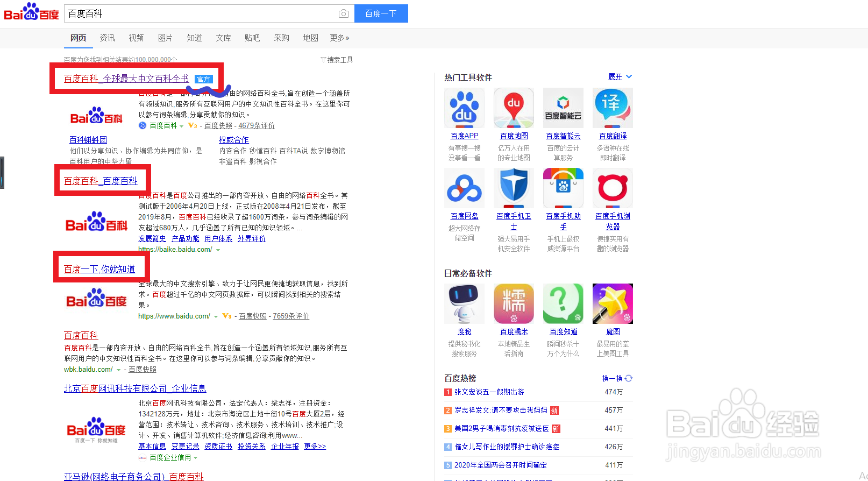Image resolution: width=868 pixels, height=481 pixels.
Task: Open 权威合作 sublink
Action: tap(234, 140)
